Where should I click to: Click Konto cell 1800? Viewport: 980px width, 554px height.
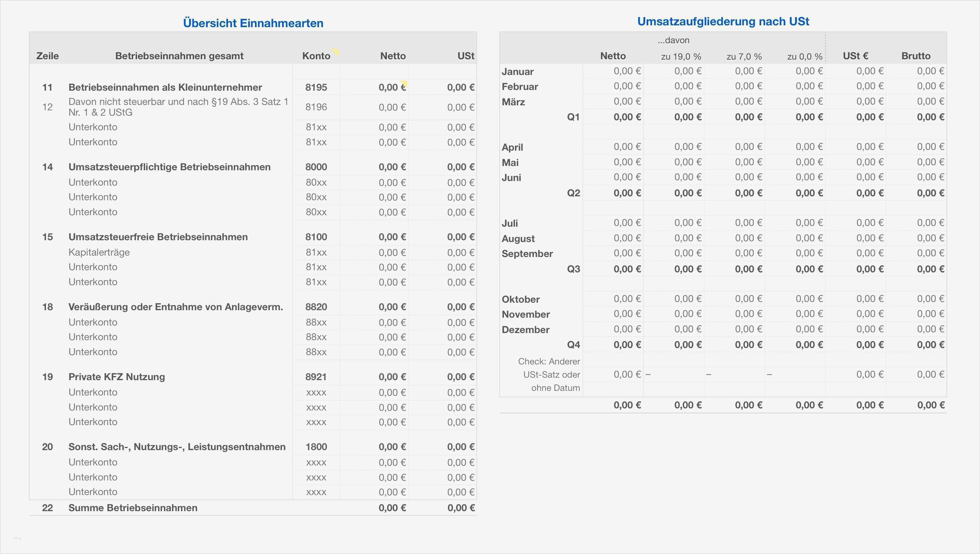(316, 447)
